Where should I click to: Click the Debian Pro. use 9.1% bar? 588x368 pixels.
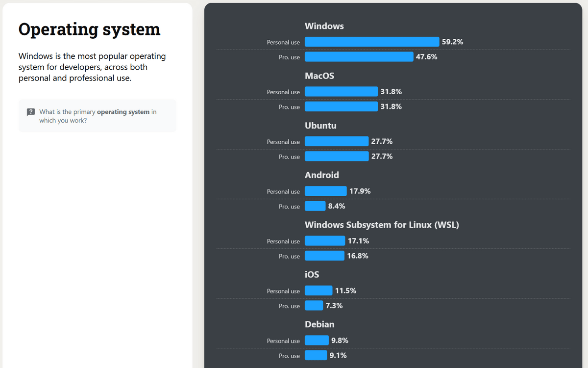coord(316,355)
